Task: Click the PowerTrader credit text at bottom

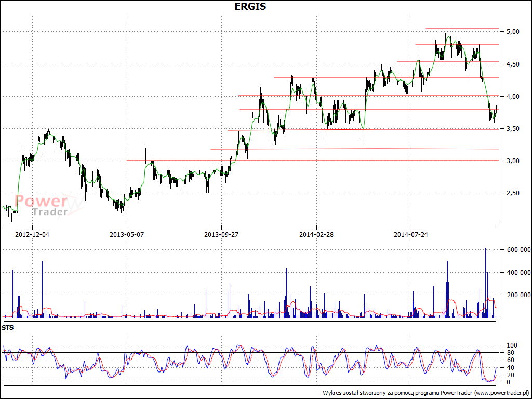Action: click(426, 393)
